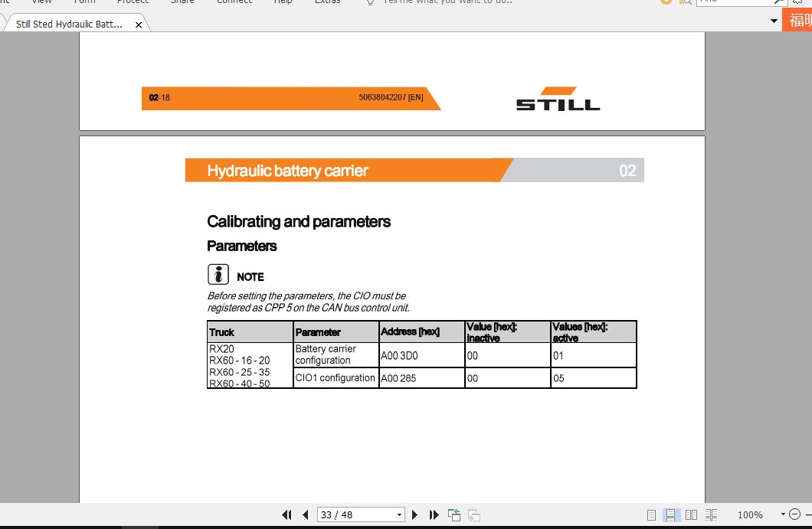Image resolution: width=812 pixels, height=529 pixels.
Task: Click the '02' chapter number in header
Action: (627, 170)
